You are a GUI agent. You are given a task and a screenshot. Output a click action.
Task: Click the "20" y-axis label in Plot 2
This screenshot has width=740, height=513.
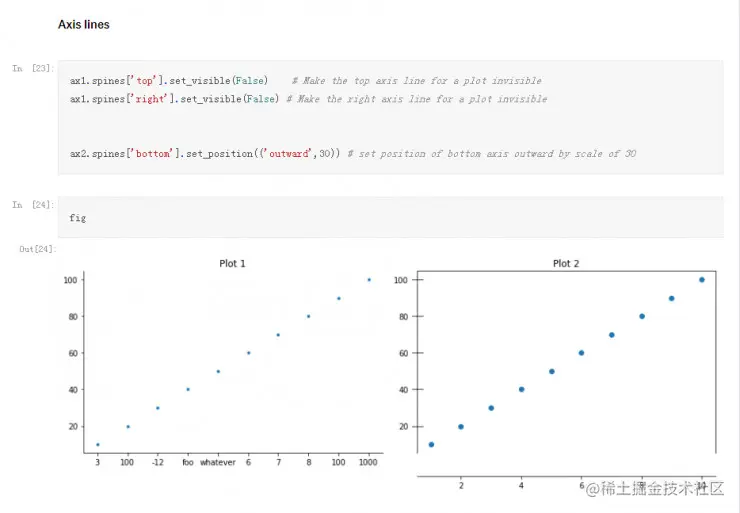(x=404, y=427)
